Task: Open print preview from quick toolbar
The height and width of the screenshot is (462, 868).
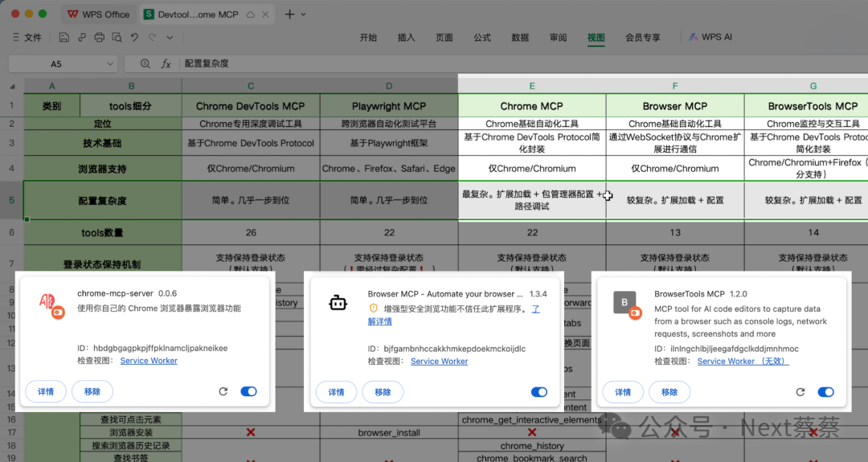Action: tap(117, 37)
